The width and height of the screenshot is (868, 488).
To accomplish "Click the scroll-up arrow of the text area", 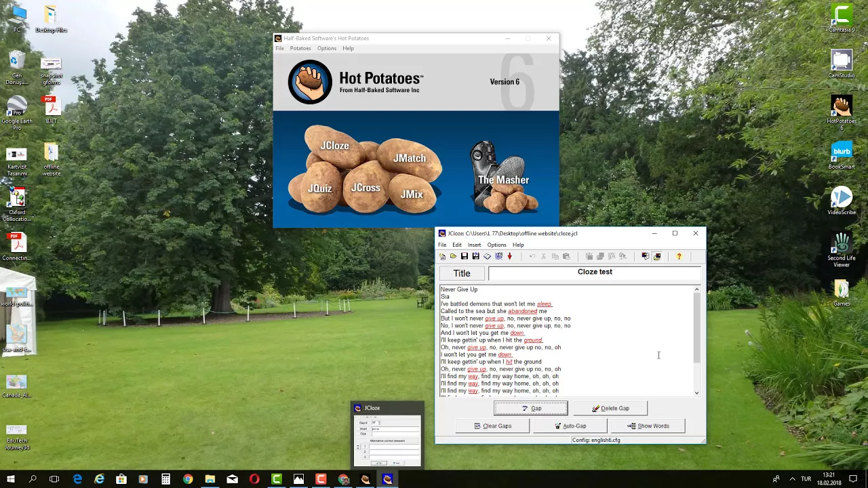I will coord(696,289).
